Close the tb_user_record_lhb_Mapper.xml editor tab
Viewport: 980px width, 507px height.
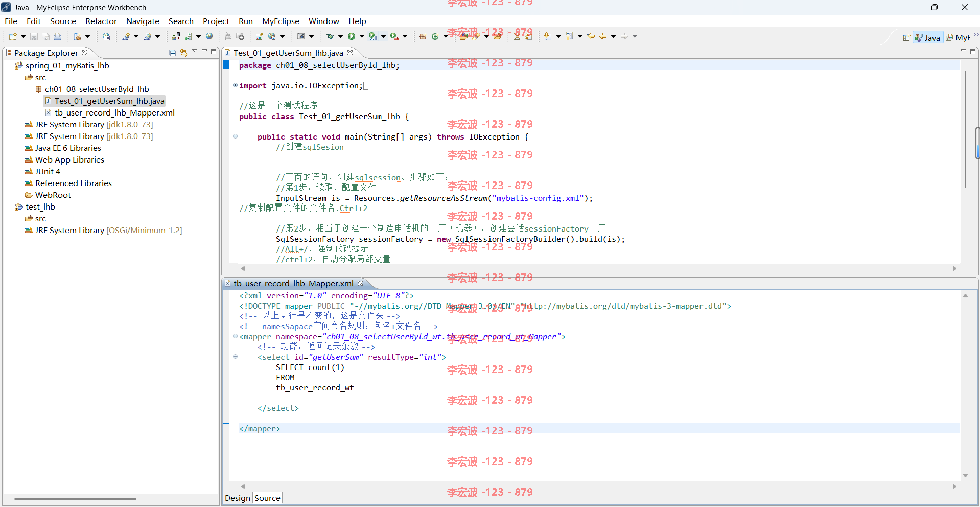360,283
